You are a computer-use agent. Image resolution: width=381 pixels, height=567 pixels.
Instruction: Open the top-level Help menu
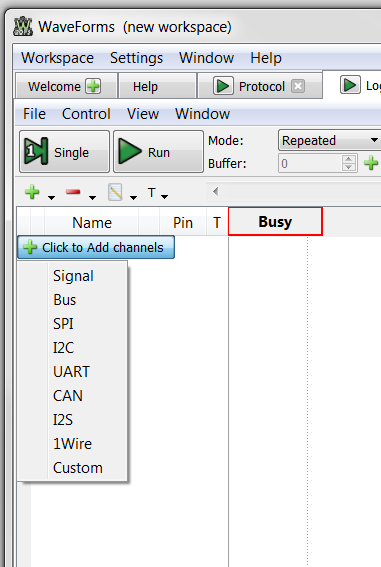coord(266,58)
